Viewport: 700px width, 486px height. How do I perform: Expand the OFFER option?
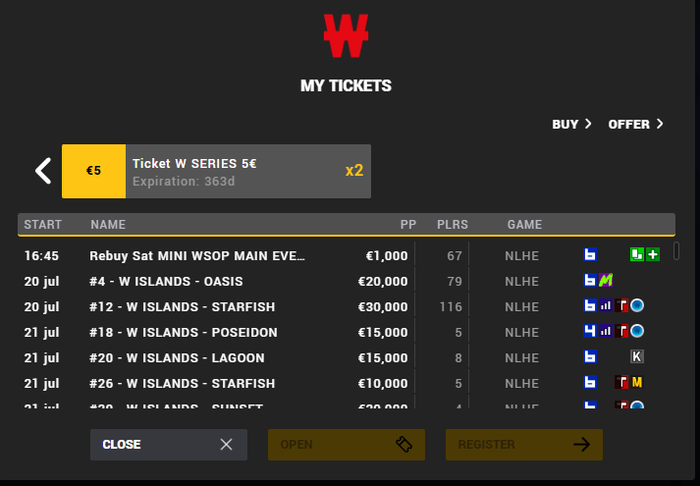point(636,124)
